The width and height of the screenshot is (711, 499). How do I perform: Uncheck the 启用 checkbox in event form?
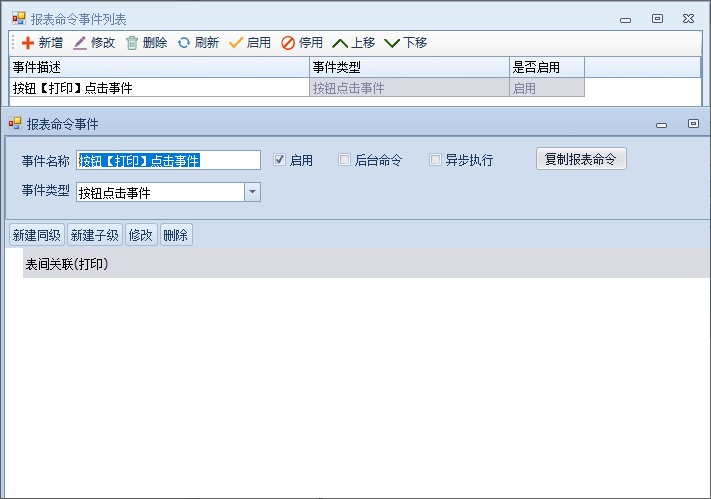[x=280, y=160]
